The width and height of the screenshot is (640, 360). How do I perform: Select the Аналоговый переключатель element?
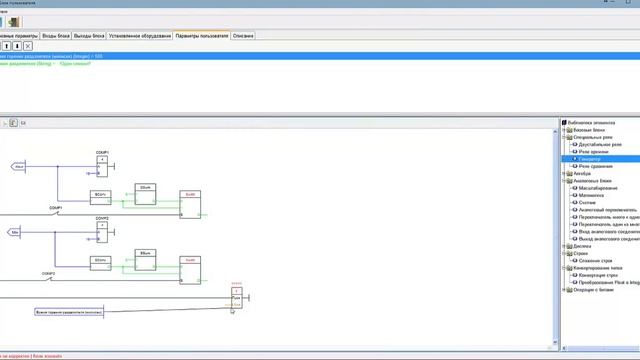[x=608, y=210]
